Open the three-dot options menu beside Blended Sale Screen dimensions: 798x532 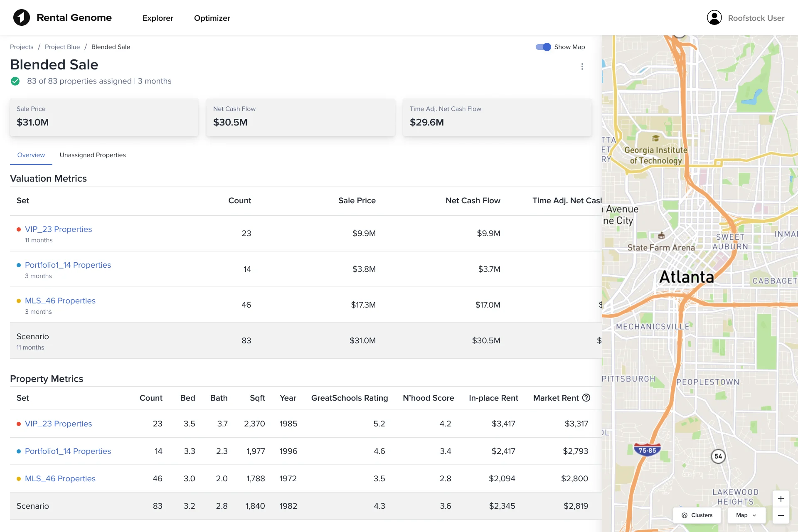pos(582,66)
